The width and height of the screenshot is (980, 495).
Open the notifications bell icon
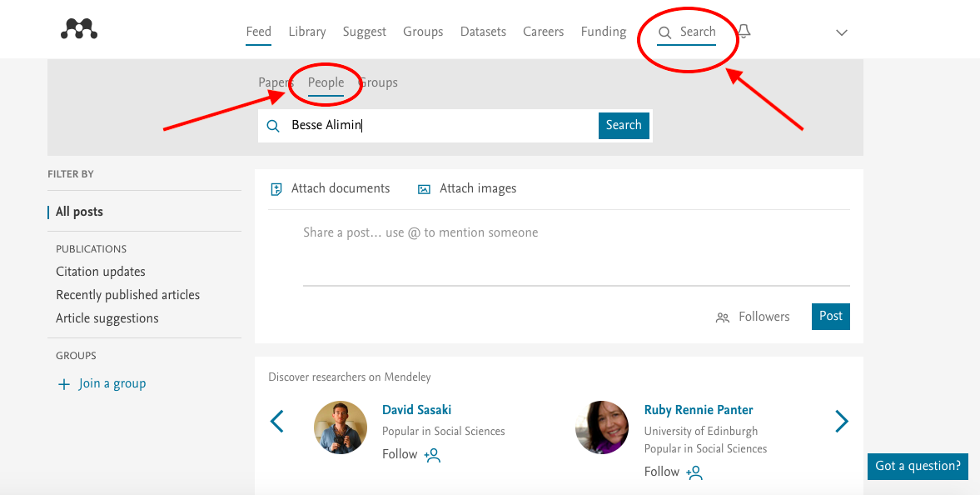pyautogui.click(x=744, y=32)
